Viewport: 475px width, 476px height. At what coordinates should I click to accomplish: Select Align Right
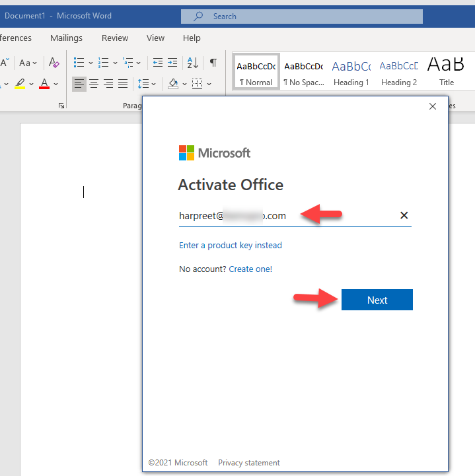108,83
